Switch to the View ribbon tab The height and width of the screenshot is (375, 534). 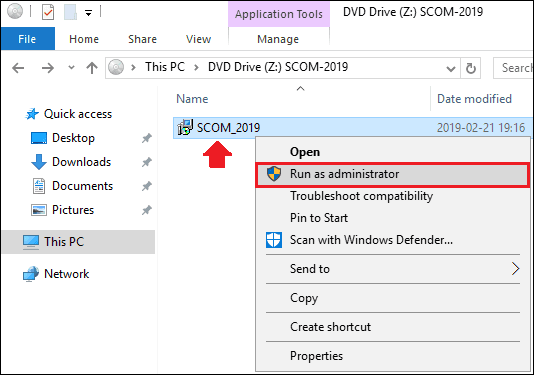click(198, 39)
